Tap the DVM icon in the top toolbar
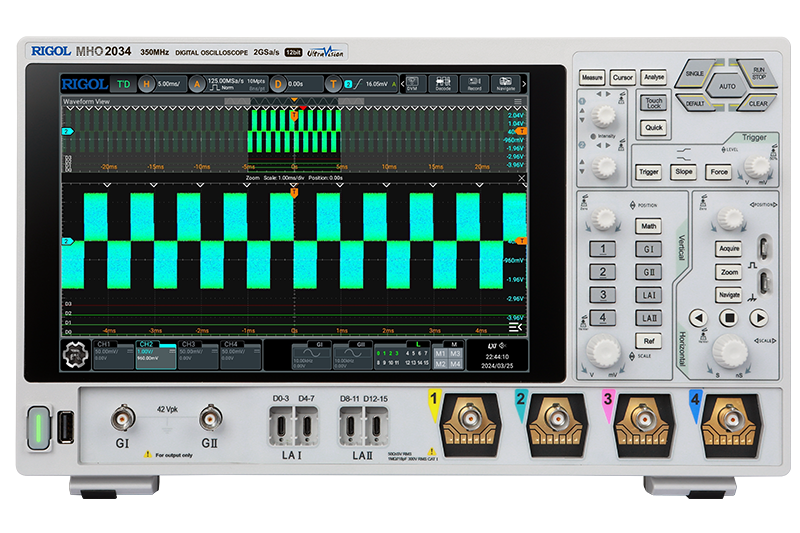The width and height of the screenshot is (800, 533). pos(411,84)
